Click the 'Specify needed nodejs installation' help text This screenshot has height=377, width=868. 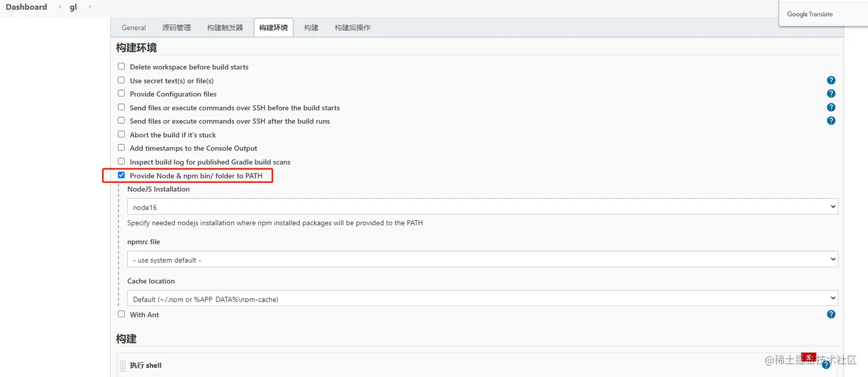pos(275,223)
